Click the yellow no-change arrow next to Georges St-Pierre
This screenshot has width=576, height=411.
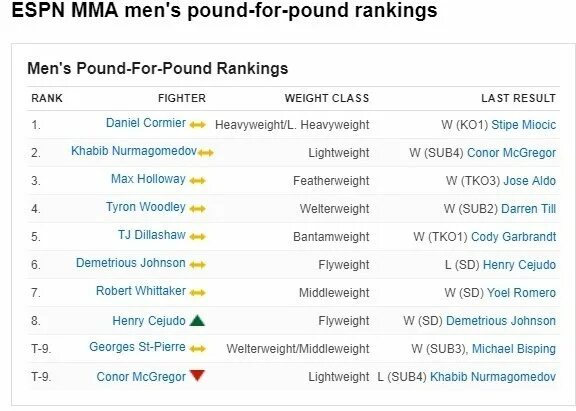point(197,349)
